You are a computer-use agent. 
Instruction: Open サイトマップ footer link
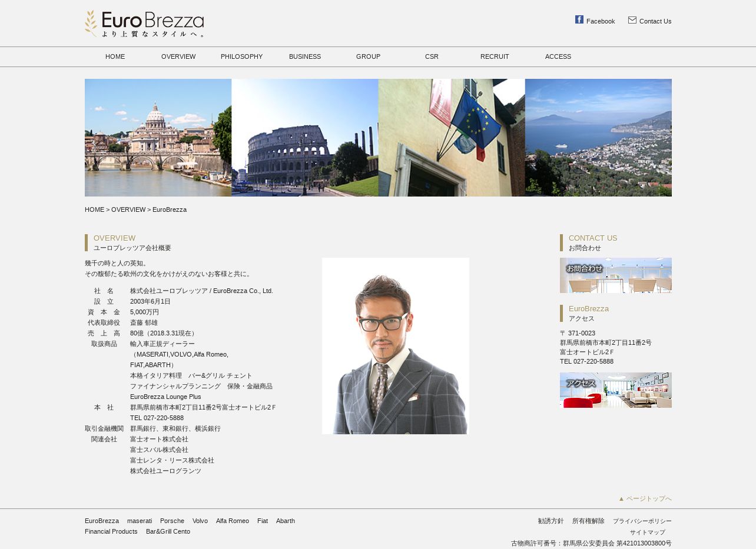pyautogui.click(x=648, y=533)
